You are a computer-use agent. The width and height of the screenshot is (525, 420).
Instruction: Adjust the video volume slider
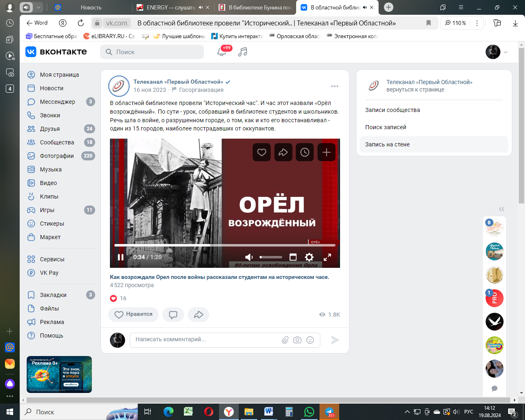point(271,257)
